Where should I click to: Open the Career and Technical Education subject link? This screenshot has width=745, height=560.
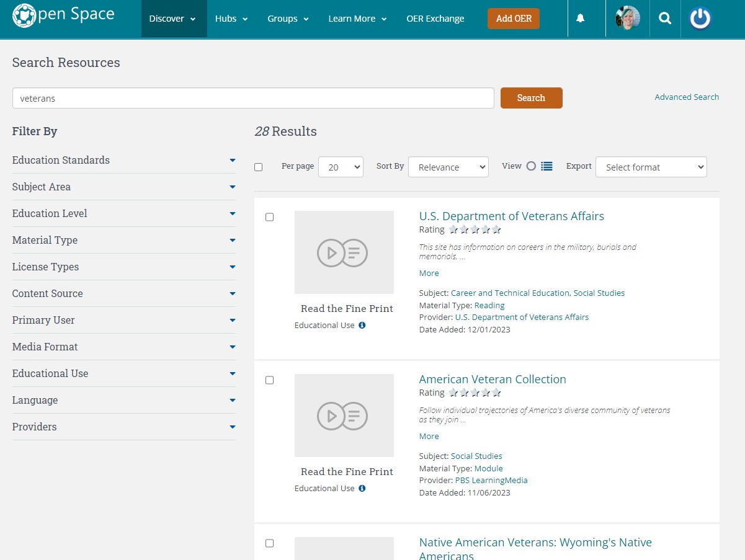(510, 293)
